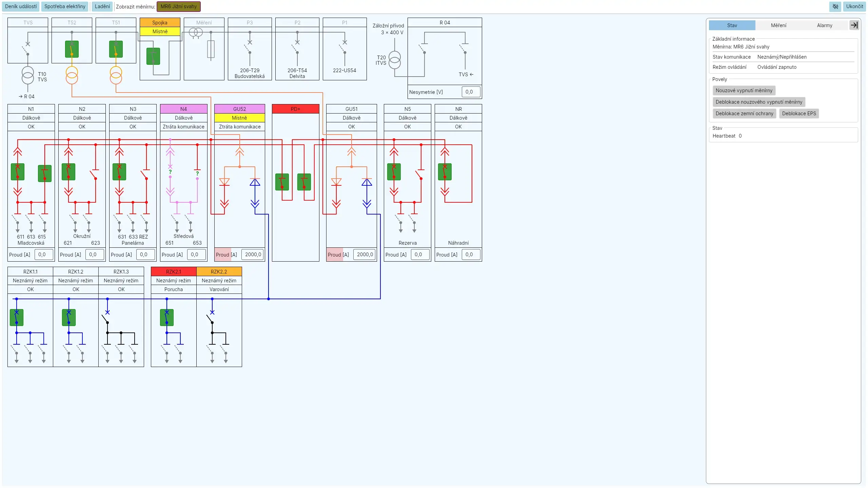868x488 pixels.
Task: Switch to the Alarmy tab
Action: coord(825,25)
